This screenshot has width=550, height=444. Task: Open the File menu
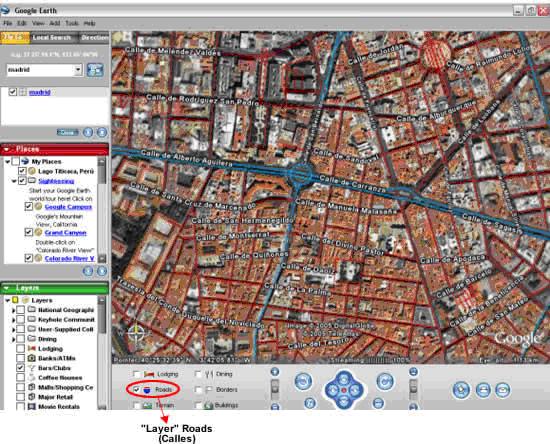pos(7,23)
